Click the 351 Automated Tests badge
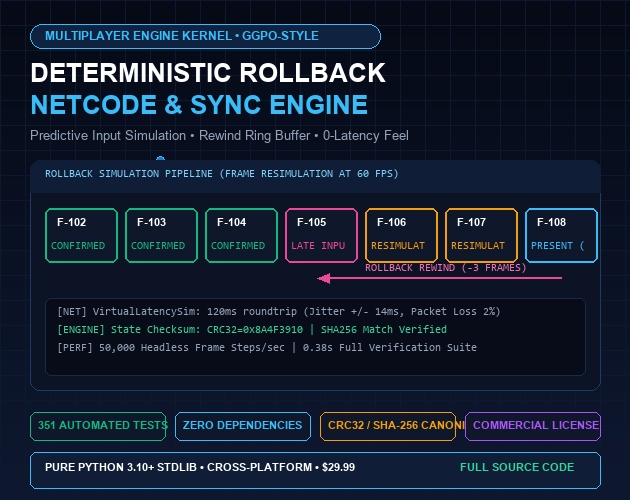The height and width of the screenshot is (500, 630). (98, 426)
